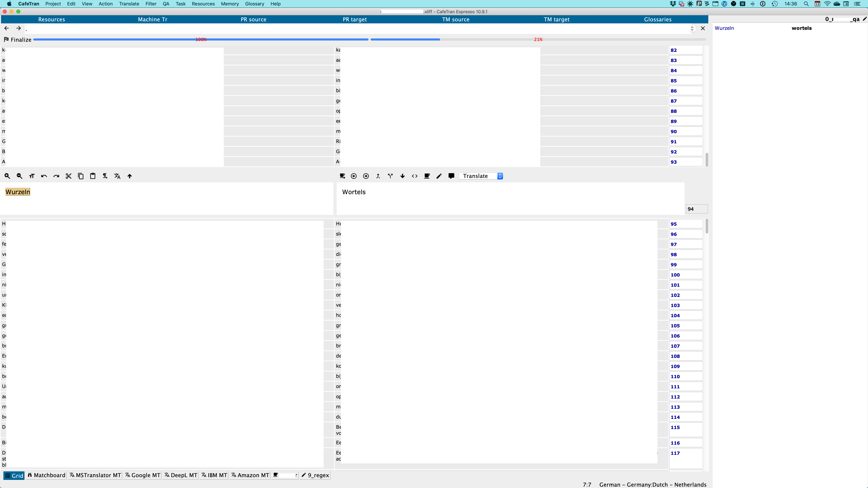Open the Glossary menu
Viewport: 868px width, 488px height.
[x=254, y=4]
